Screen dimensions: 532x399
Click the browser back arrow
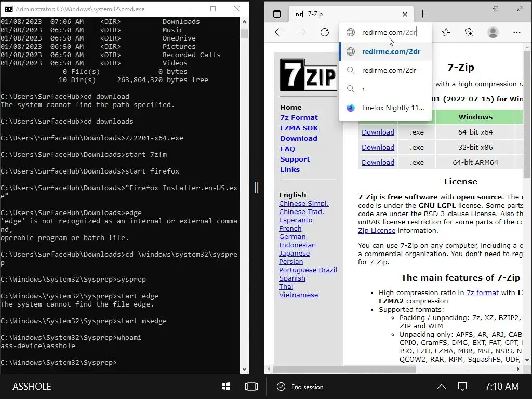point(279,32)
